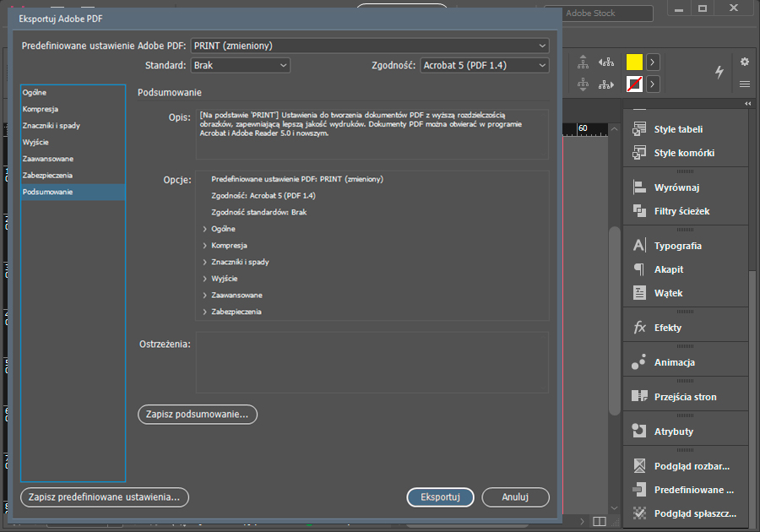Viewport: 760px width, 532px height.
Task: Click the document vertical scrollbar thumb
Action: point(614,320)
